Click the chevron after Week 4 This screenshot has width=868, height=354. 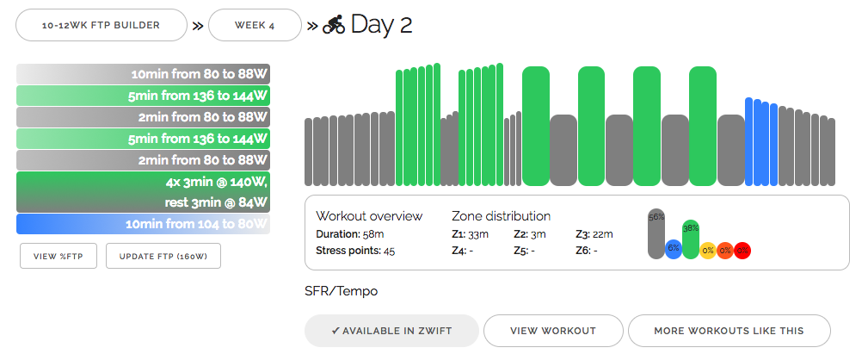(312, 26)
